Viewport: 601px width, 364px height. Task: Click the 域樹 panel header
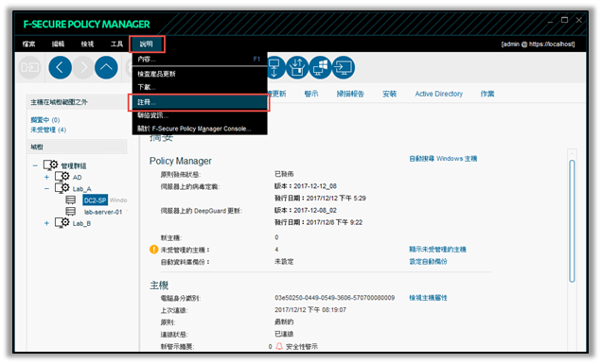77,147
